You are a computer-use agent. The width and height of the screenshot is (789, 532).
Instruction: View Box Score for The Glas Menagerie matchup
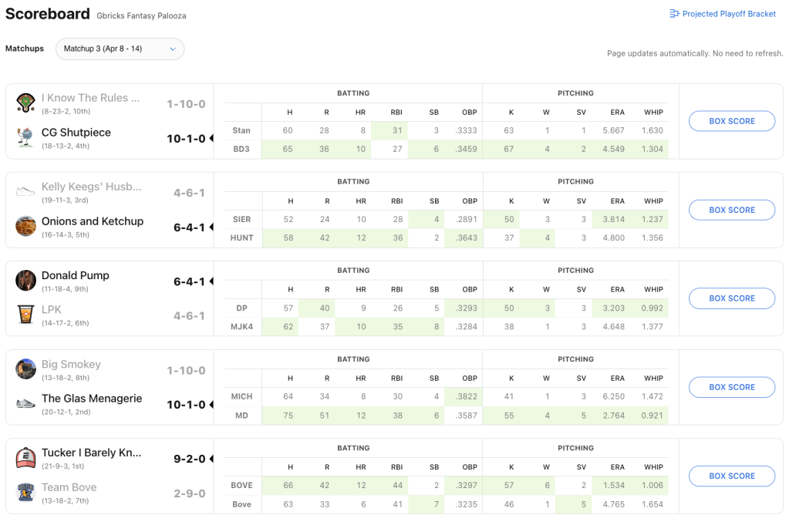pyautogui.click(x=731, y=387)
